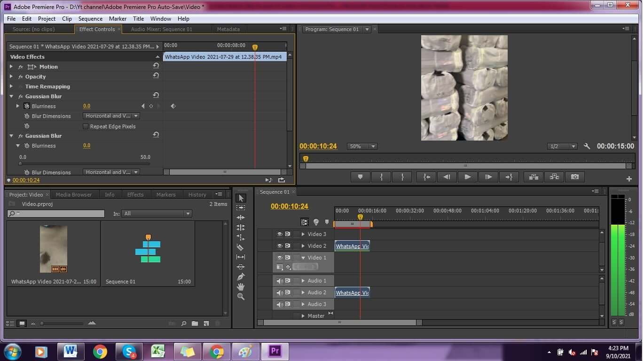Choose the Ripple Edit tool
Image resolution: width=644 pixels, height=361 pixels.
click(x=241, y=217)
